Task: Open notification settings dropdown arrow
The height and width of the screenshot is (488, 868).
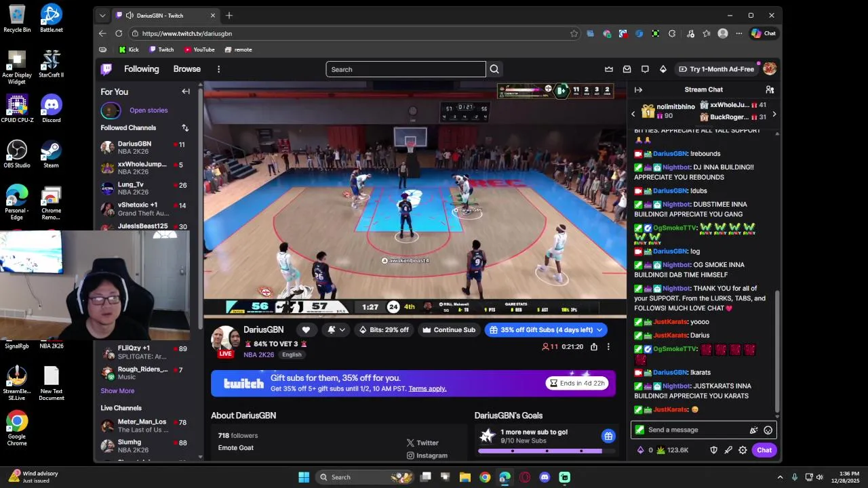Action: coord(342,330)
